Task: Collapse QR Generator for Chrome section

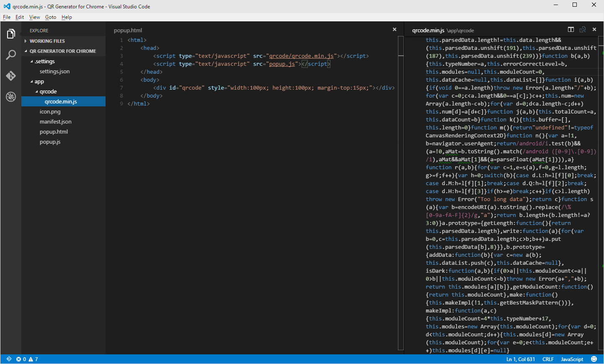Action: [63, 51]
